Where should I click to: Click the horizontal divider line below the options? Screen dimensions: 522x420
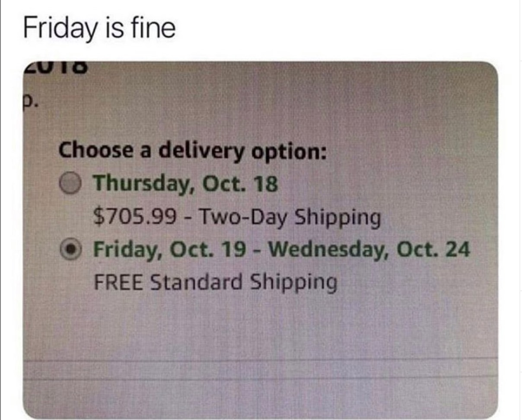point(259,361)
